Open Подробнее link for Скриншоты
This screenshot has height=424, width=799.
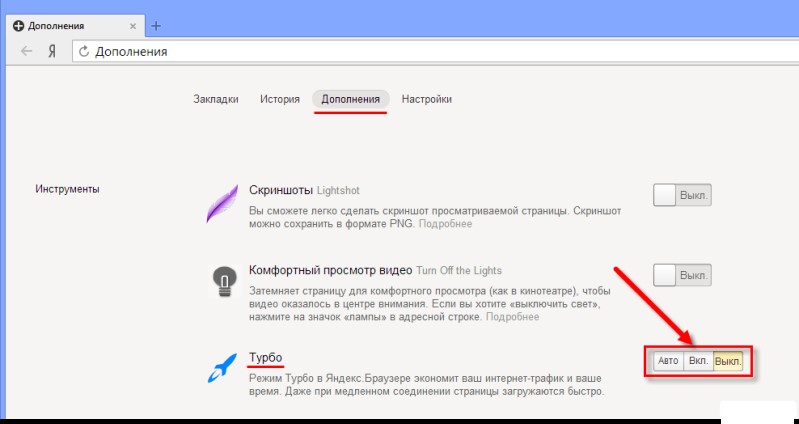[x=445, y=224]
